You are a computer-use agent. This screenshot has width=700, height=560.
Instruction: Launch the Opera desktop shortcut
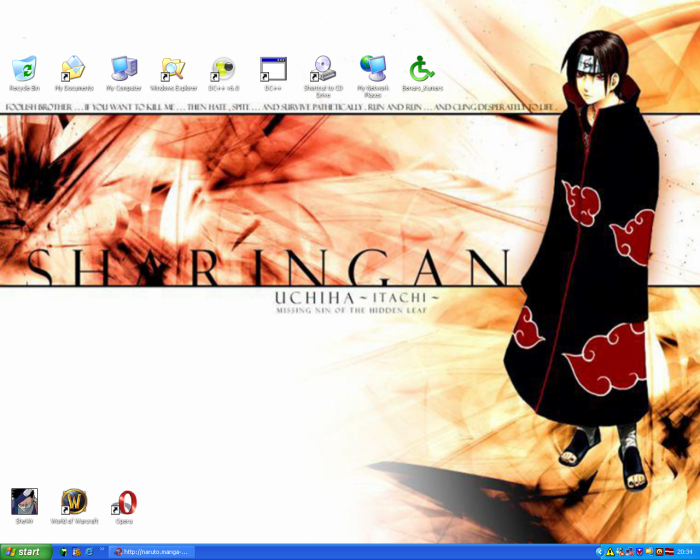124,506
